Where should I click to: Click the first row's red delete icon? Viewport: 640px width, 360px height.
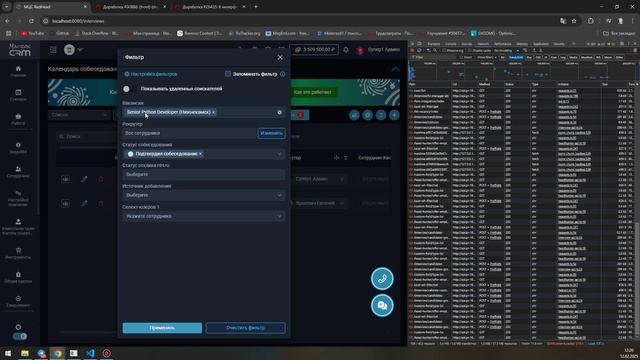pyautogui.click(x=101, y=179)
